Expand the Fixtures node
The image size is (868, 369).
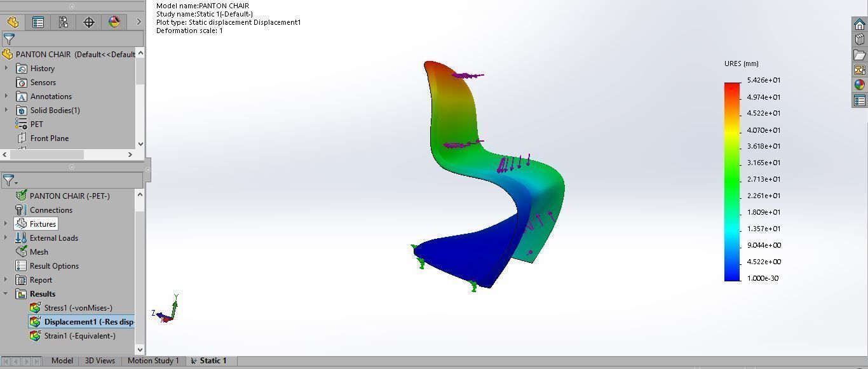(x=6, y=224)
